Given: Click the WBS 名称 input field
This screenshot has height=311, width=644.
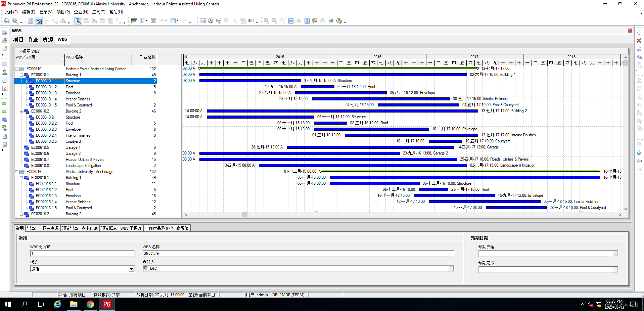Looking at the screenshot, I should [298, 254].
